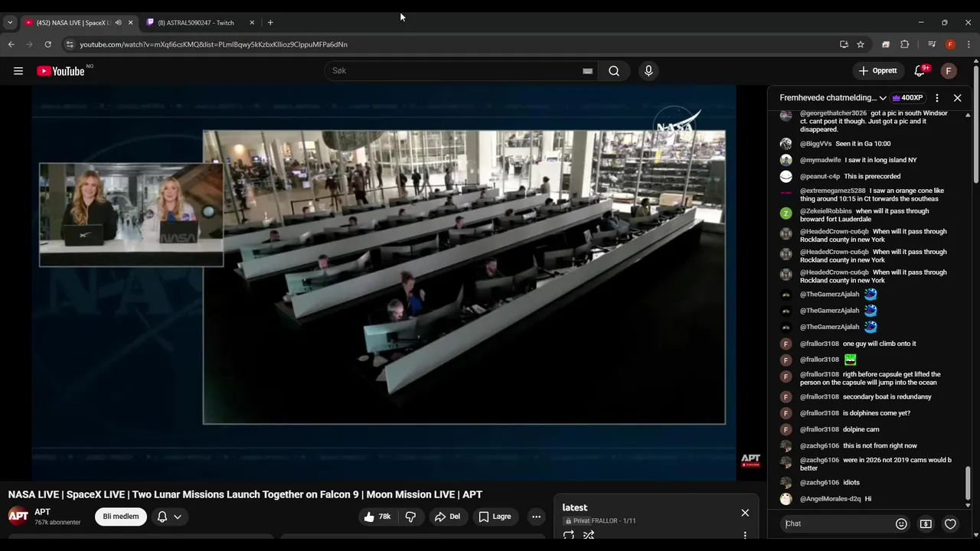Click the 400XP crown badge
Image resolution: width=980 pixels, height=551 pixels.
coord(907,98)
